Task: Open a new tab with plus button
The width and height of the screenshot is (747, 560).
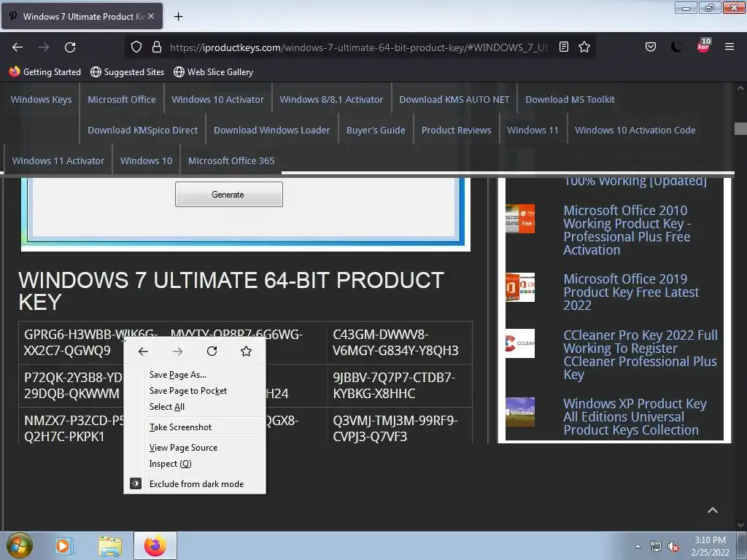Action: pyautogui.click(x=178, y=17)
